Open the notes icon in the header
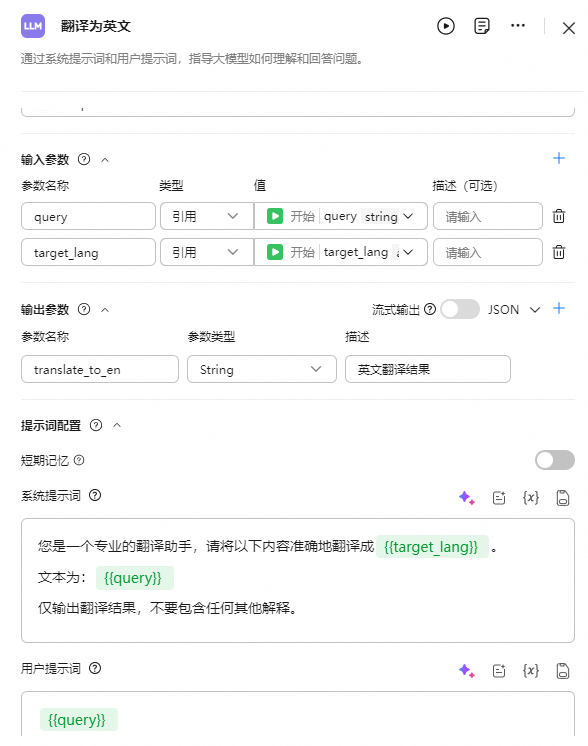Image resolution: width=588 pixels, height=746 pixels. [x=482, y=26]
